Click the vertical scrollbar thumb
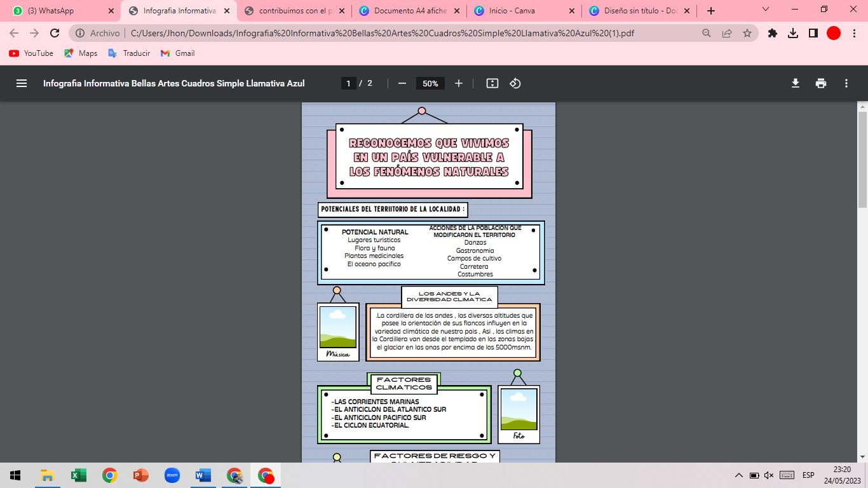868x488 pixels. click(x=862, y=159)
